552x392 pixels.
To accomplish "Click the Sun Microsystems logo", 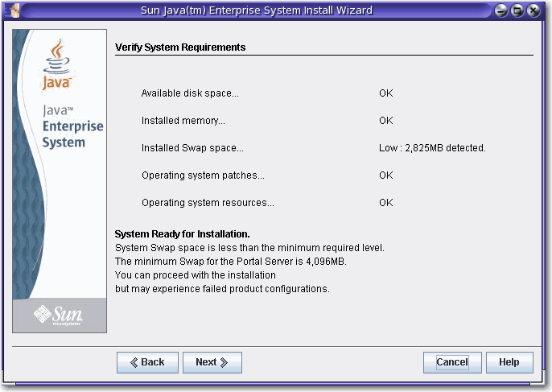I will [59, 315].
